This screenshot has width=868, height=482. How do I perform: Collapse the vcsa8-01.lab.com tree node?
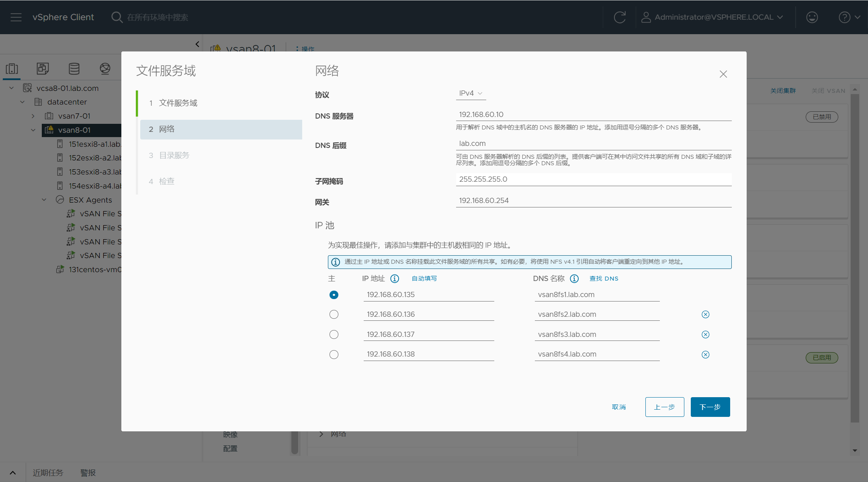point(12,88)
